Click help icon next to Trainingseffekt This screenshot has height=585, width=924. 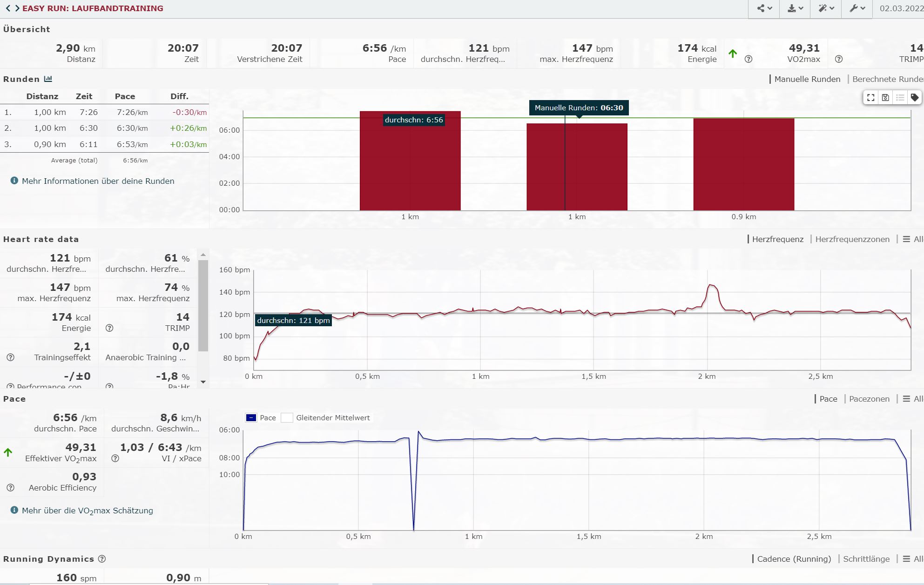pyautogui.click(x=10, y=357)
